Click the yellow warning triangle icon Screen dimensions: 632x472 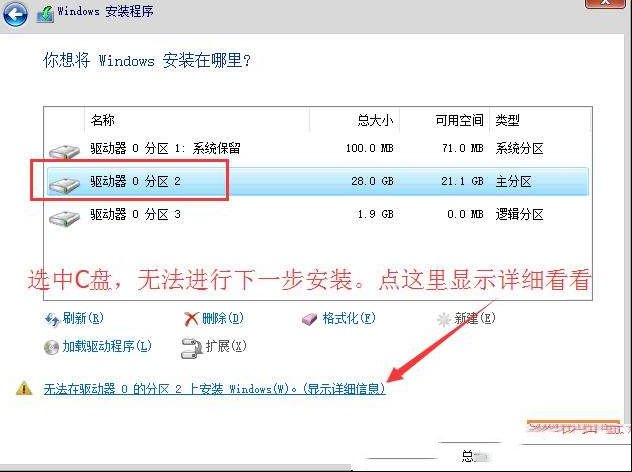coord(24,388)
